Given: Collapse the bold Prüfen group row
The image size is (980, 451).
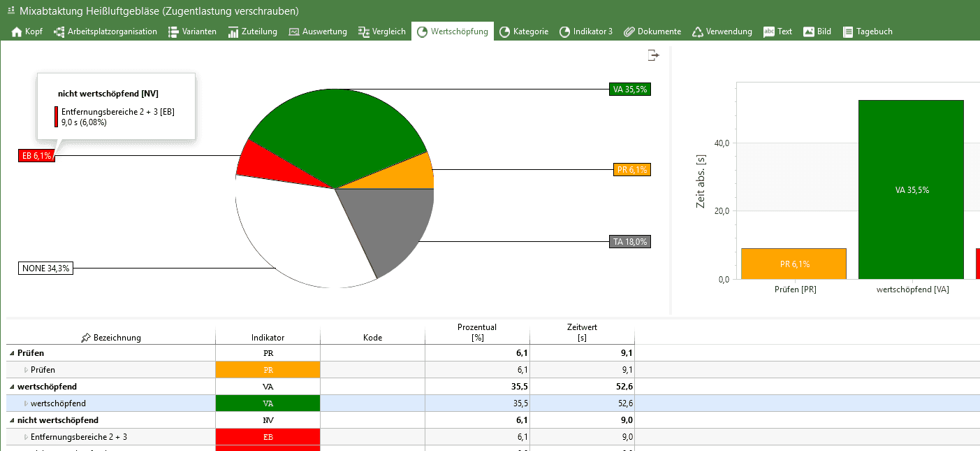Looking at the screenshot, I should (12, 353).
